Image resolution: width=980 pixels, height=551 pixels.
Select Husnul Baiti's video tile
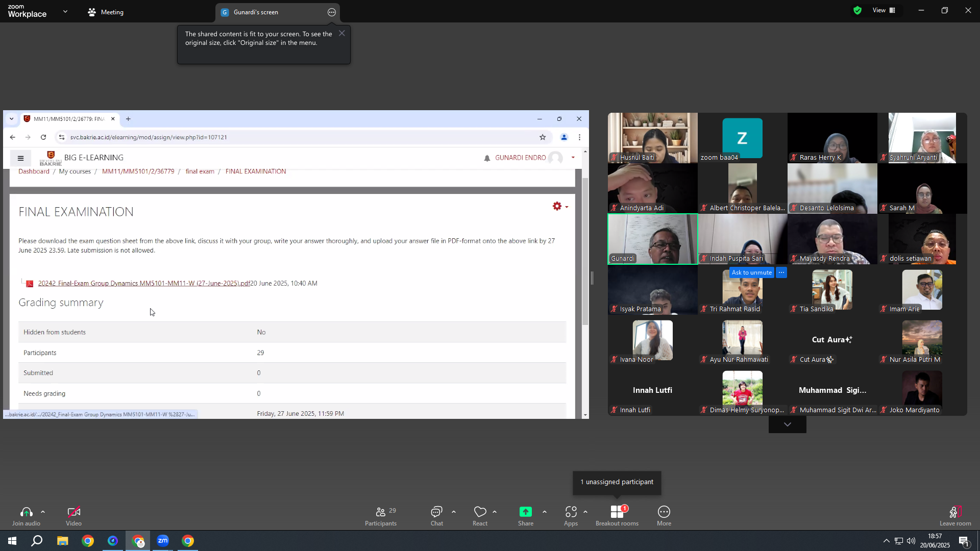653,138
